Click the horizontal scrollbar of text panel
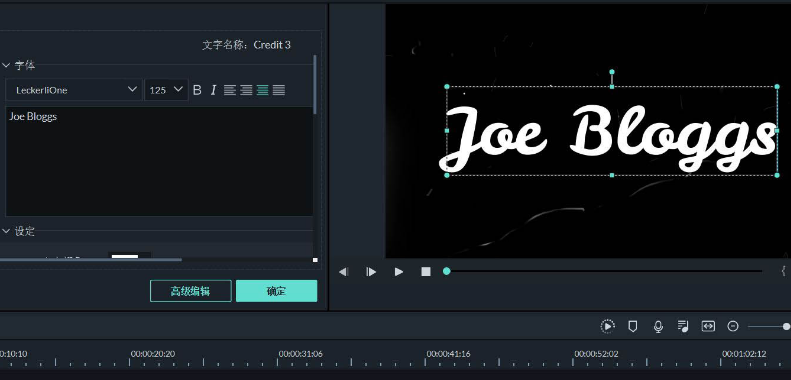This screenshot has height=380, width=791. [x=91, y=260]
